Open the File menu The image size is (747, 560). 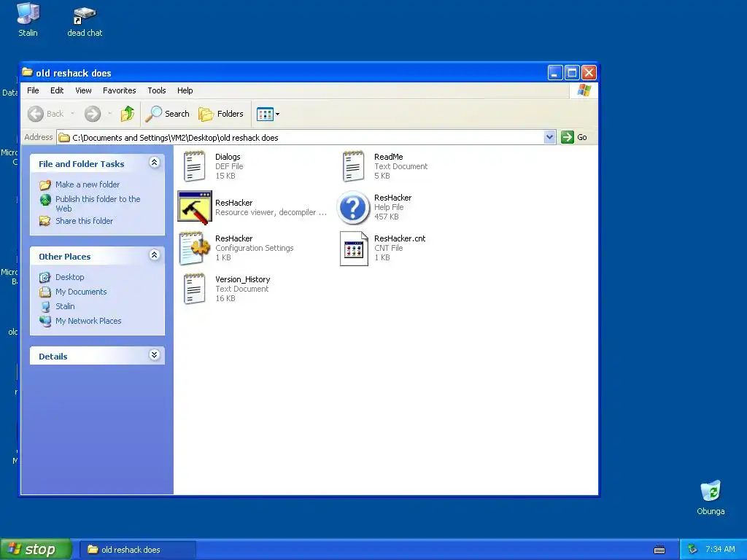[x=33, y=90]
